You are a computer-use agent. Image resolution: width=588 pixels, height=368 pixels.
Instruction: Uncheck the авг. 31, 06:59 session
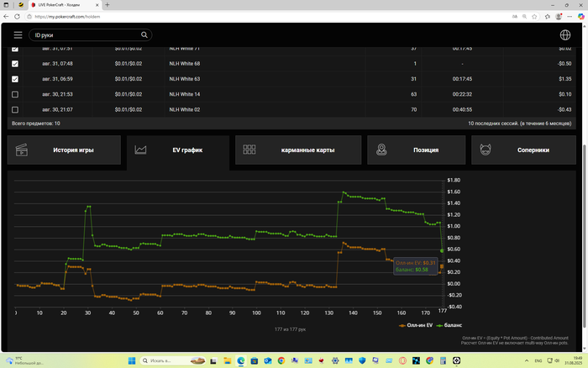pos(15,79)
